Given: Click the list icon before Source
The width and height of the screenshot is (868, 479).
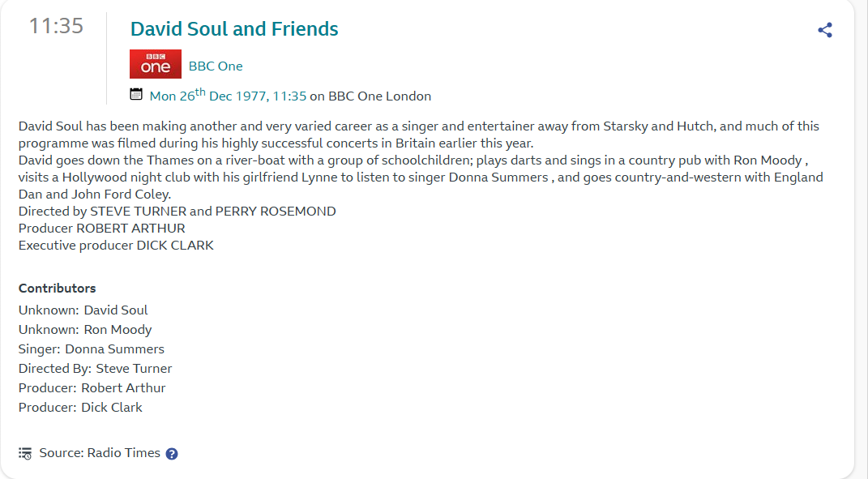Looking at the screenshot, I should [x=25, y=453].
